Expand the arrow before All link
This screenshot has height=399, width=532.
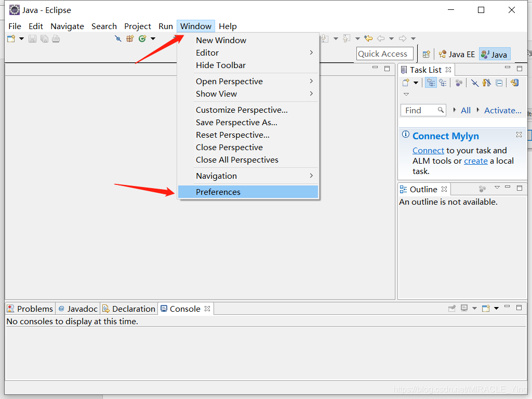click(x=455, y=110)
